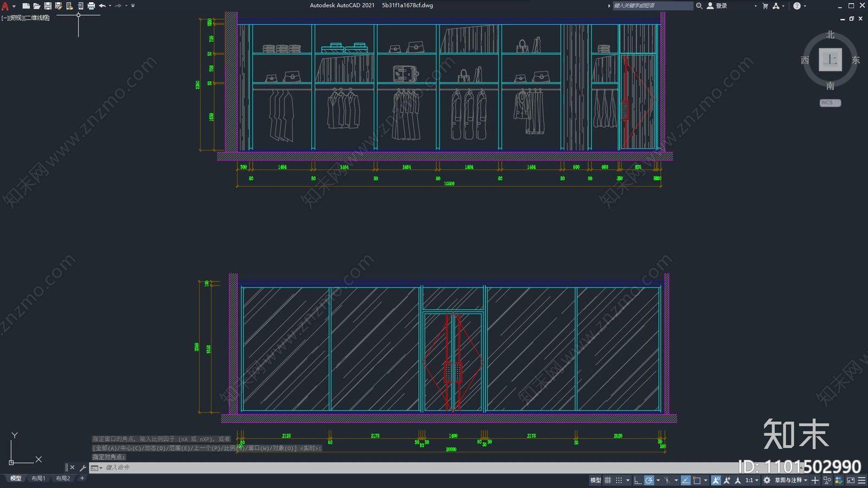The image size is (868, 488).
Task: Click the 登录 sign-in button
Action: [x=717, y=5]
